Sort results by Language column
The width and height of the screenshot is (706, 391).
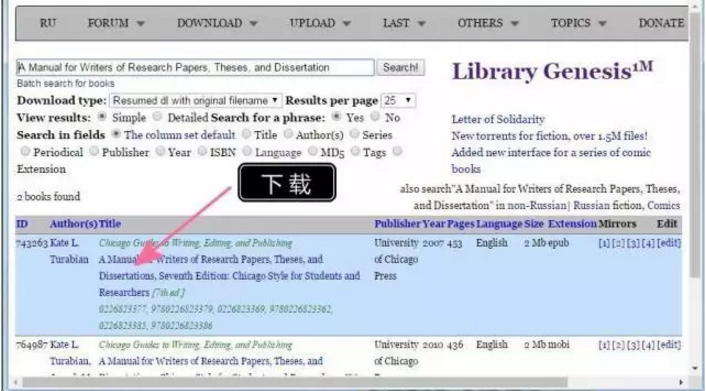[x=499, y=224]
